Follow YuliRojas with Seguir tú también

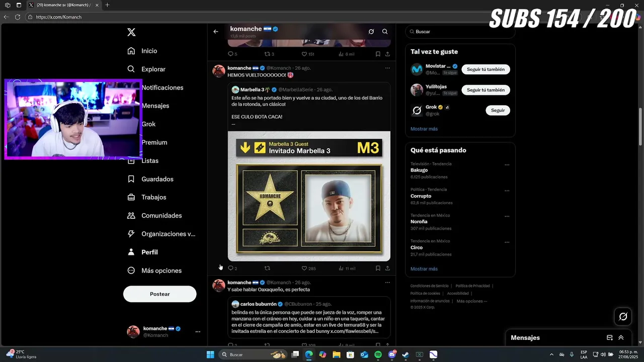point(486,90)
